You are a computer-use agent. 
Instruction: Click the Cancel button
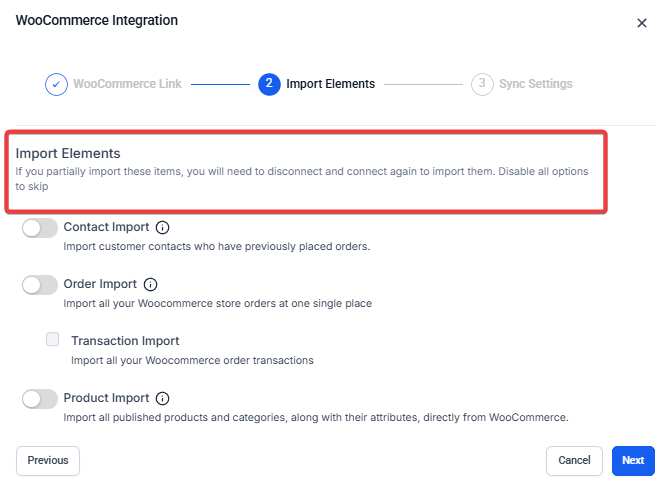574,461
